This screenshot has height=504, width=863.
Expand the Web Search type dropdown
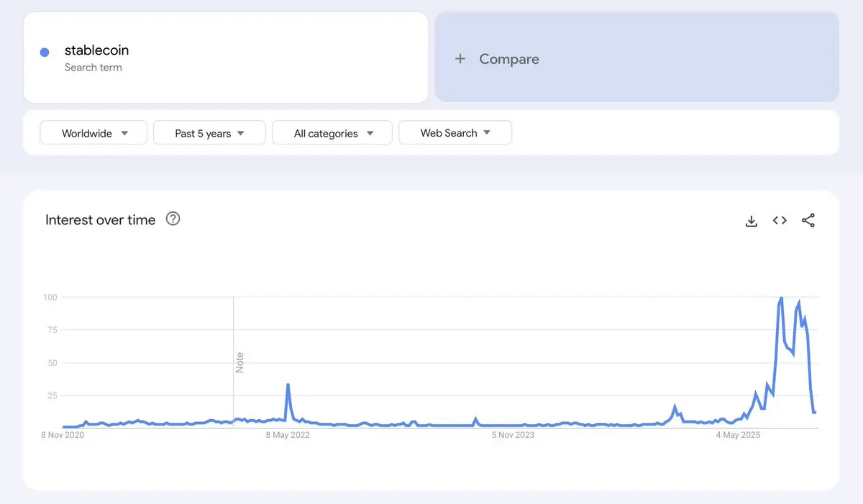click(455, 133)
